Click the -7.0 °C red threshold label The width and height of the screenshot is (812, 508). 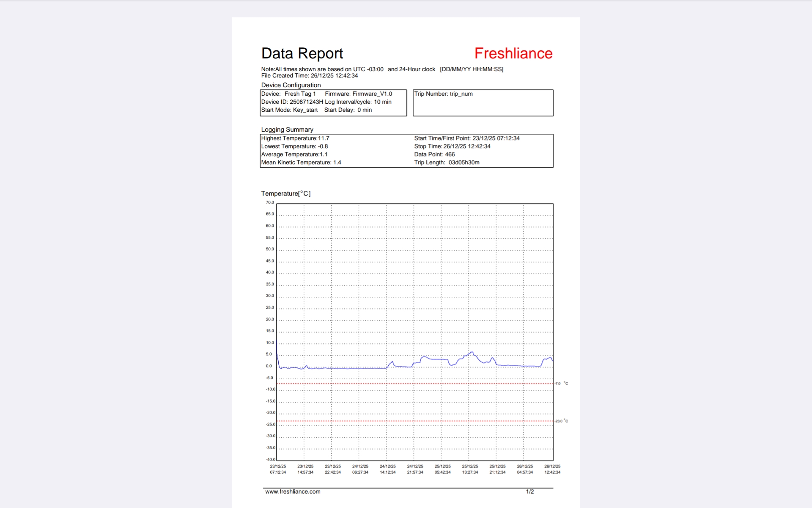click(x=561, y=384)
